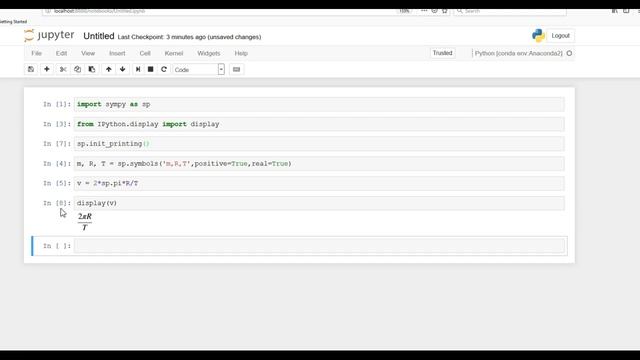Cut selected cells with scissors icon
640x360 pixels.
click(x=63, y=69)
